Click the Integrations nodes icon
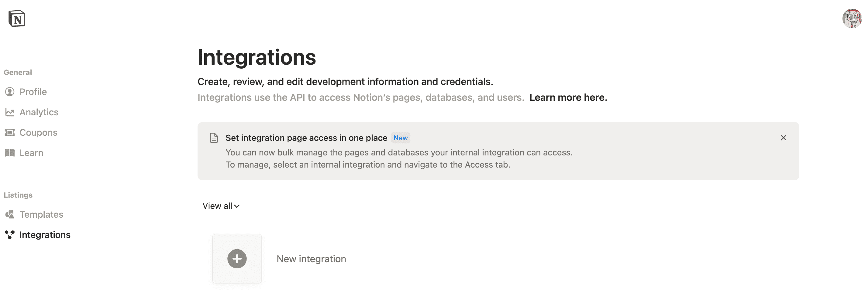868x306 pixels. pyautogui.click(x=10, y=235)
